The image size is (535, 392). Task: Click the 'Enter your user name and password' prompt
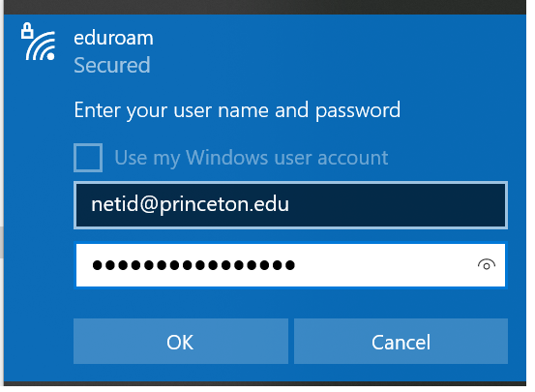(x=237, y=110)
